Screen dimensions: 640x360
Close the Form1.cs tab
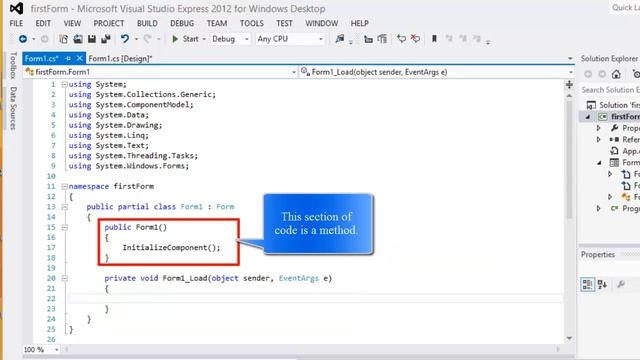coord(80,58)
